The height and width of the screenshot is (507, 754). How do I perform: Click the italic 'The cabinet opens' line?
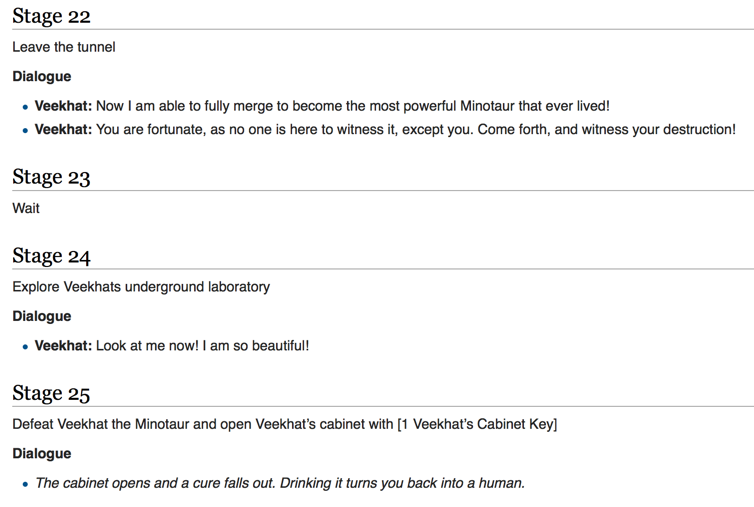click(279, 483)
